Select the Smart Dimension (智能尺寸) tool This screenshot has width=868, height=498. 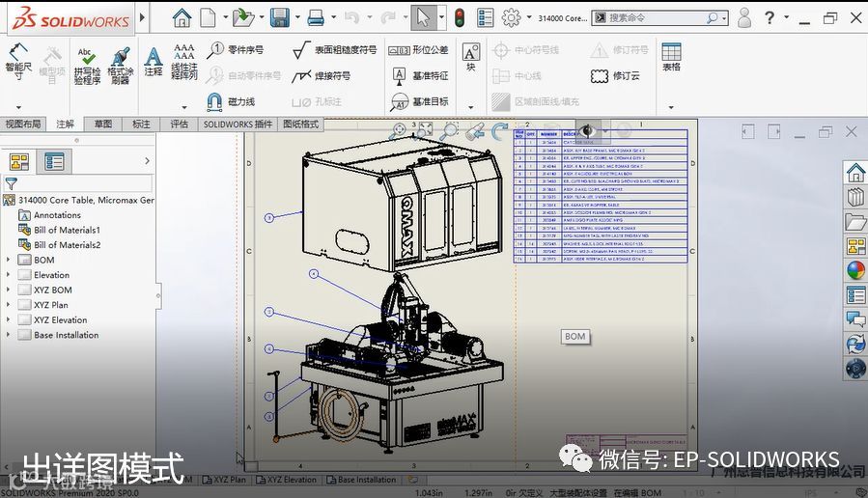click(x=18, y=61)
